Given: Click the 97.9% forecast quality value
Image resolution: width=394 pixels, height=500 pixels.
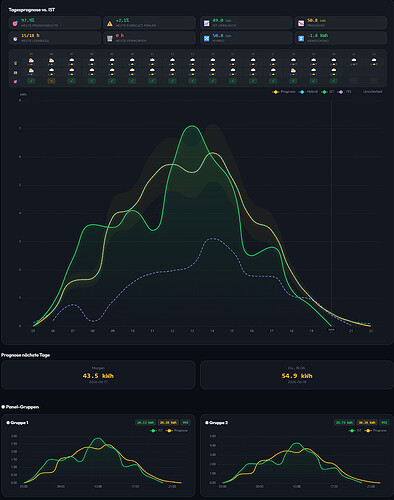Looking at the screenshot, I should point(28,20).
